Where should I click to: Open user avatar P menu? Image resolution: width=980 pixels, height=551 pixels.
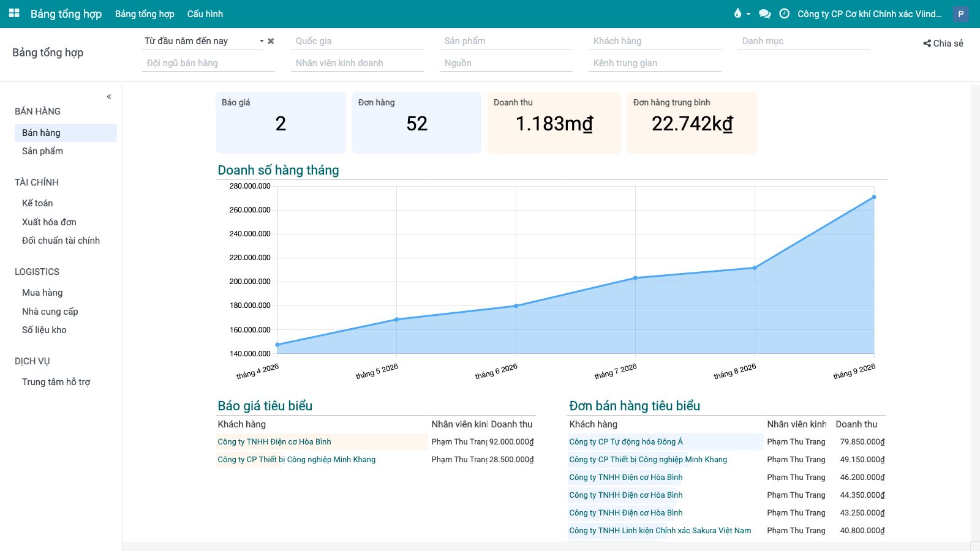pos(960,13)
